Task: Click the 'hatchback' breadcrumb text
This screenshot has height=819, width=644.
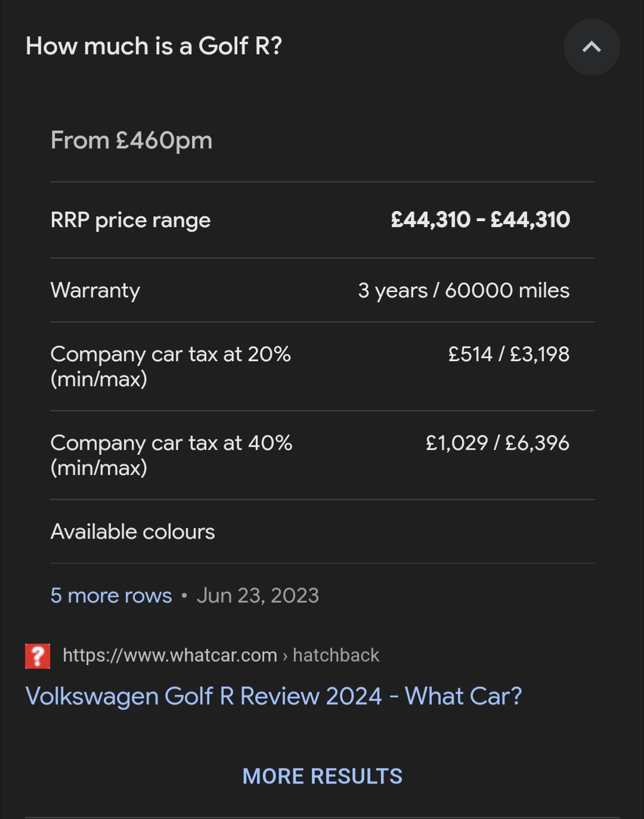Action: tap(336, 655)
